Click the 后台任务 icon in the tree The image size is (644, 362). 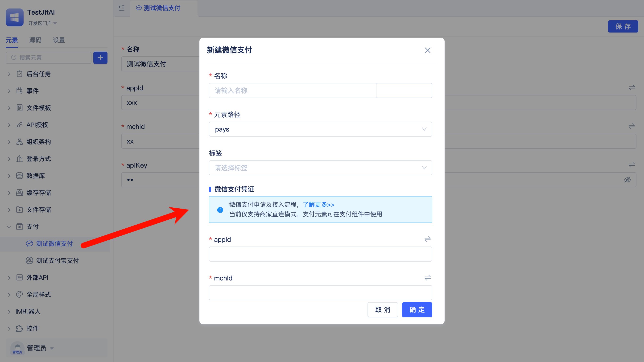pos(20,74)
